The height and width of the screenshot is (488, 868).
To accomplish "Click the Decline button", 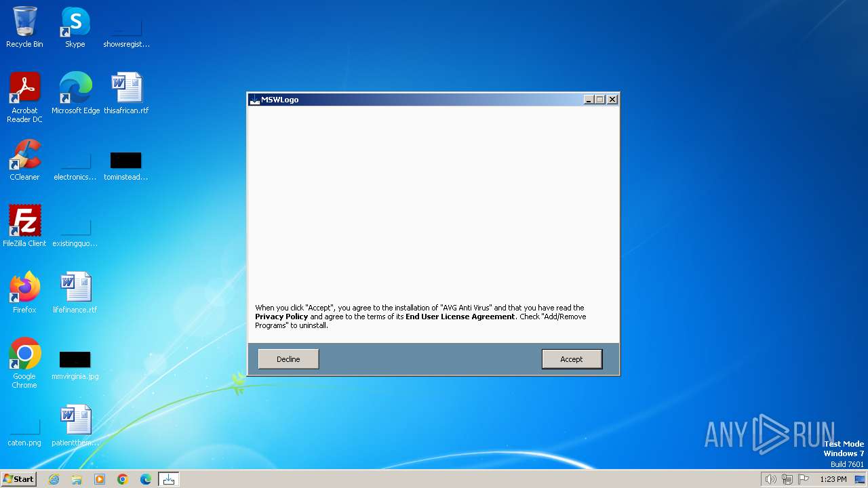I will pyautogui.click(x=288, y=359).
